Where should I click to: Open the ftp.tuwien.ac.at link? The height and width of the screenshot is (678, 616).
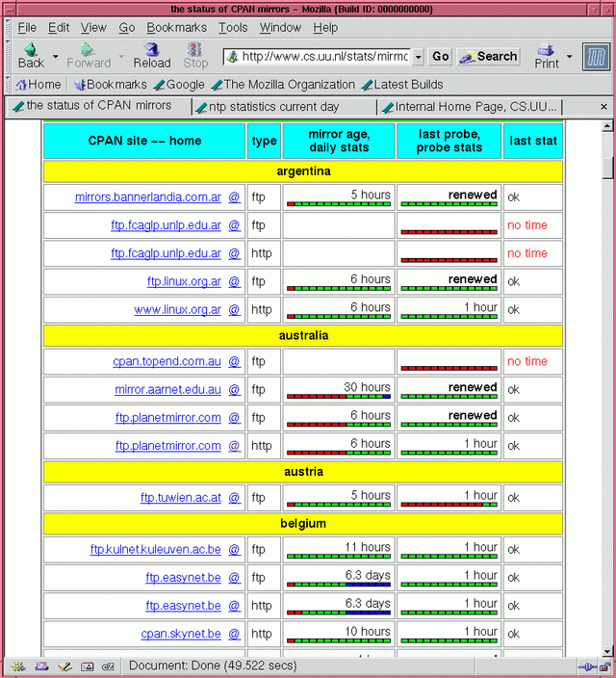click(181, 498)
